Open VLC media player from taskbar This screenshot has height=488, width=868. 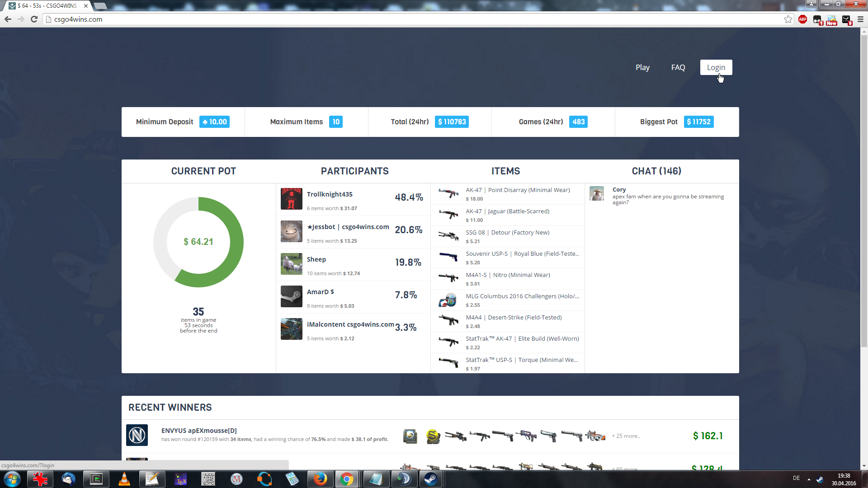pos(124,479)
